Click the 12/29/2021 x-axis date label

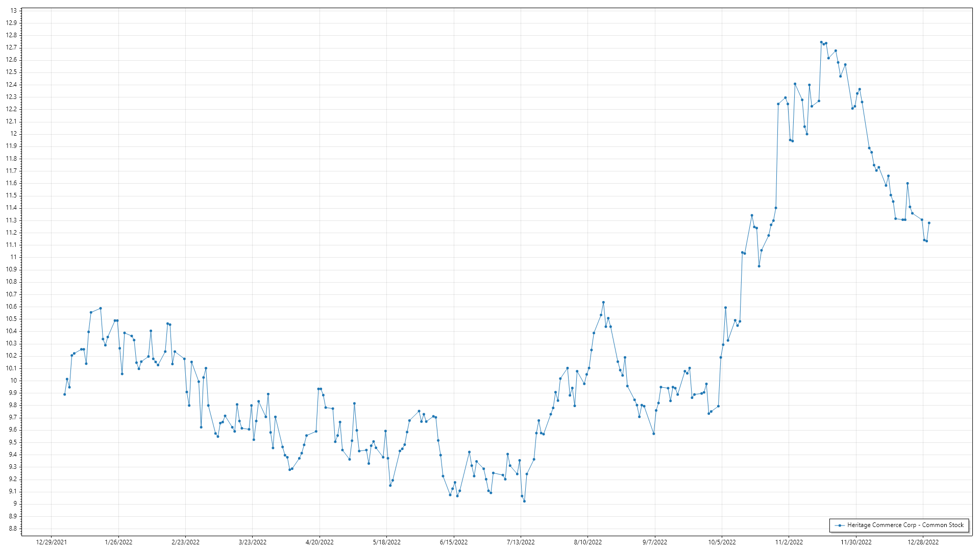tap(51, 542)
